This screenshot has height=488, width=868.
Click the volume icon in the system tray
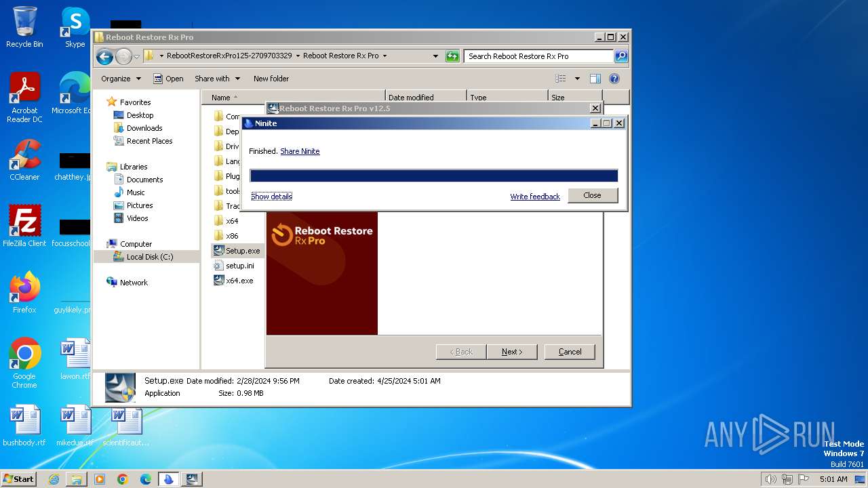(770, 479)
